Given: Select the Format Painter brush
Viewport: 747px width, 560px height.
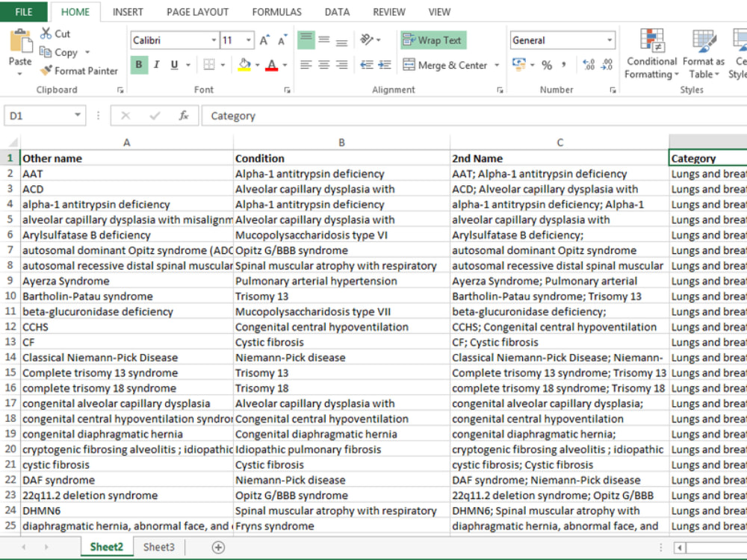Looking at the screenshot, I should pos(46,70).
